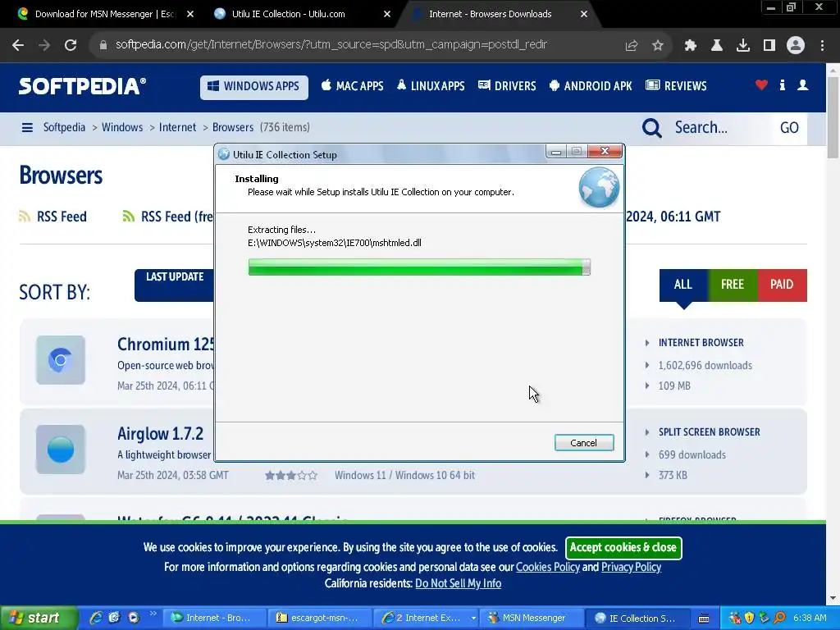
Task: Open the browser profile avatar
Action: (796, 45)
